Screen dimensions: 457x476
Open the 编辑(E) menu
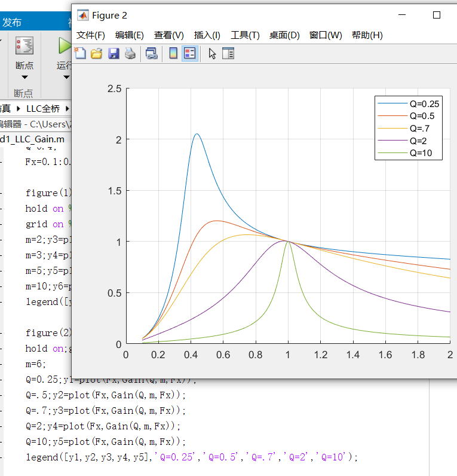click(x=129, y=35)
